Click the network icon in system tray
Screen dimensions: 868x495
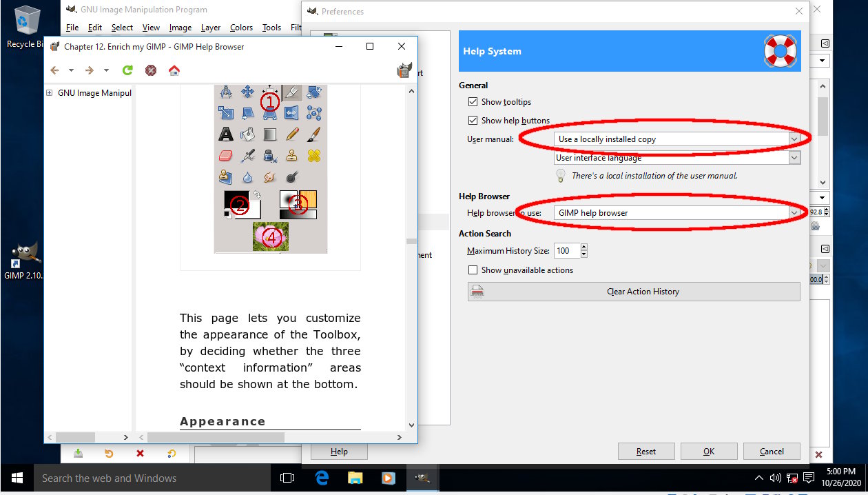(792, 478)
